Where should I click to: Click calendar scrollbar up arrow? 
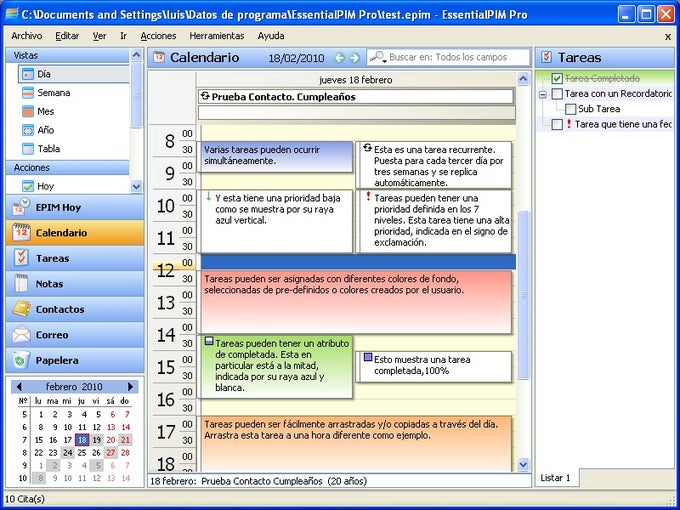[523, 79]
